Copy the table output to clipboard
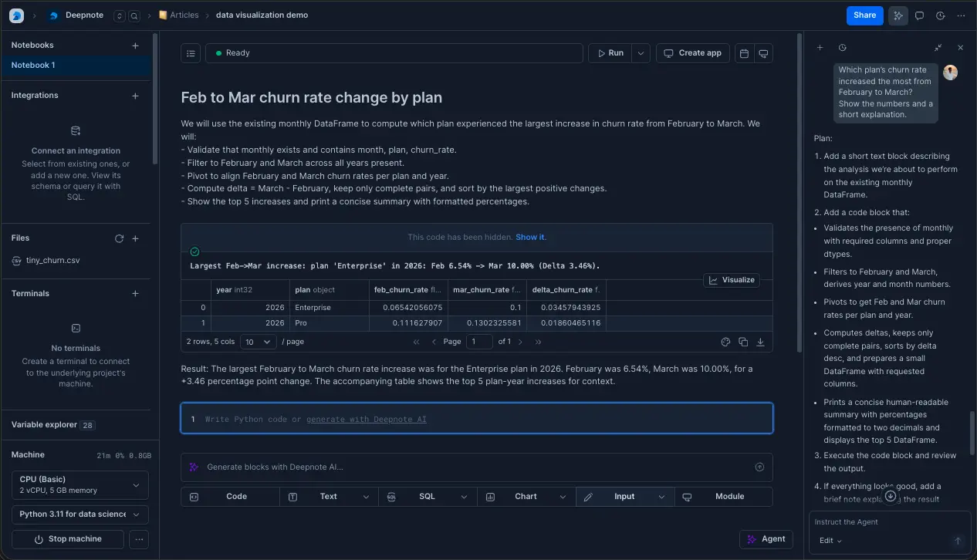The height and width of the screenshot is (560, 977). tap(742, 342)
